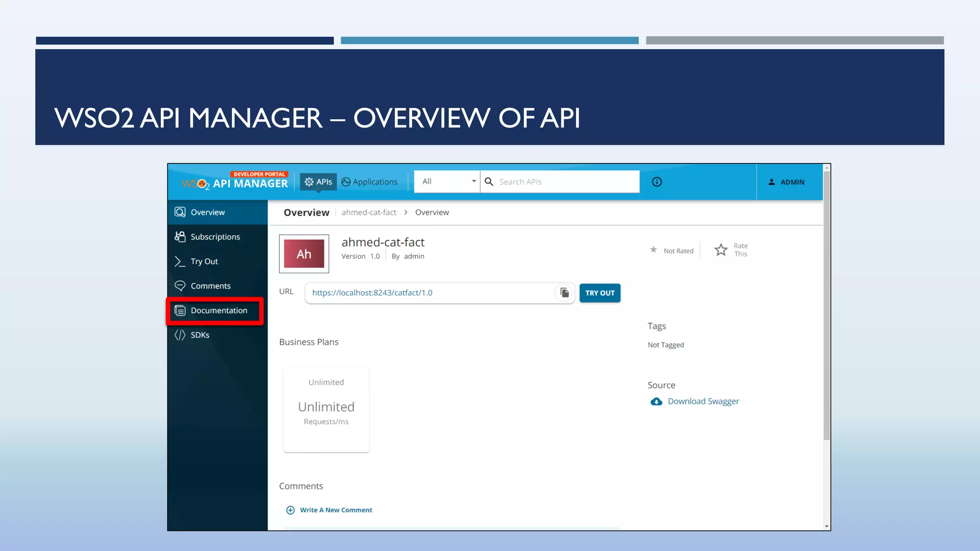Click the Subscriptions icon in sidebar

[x=180, y=237]
